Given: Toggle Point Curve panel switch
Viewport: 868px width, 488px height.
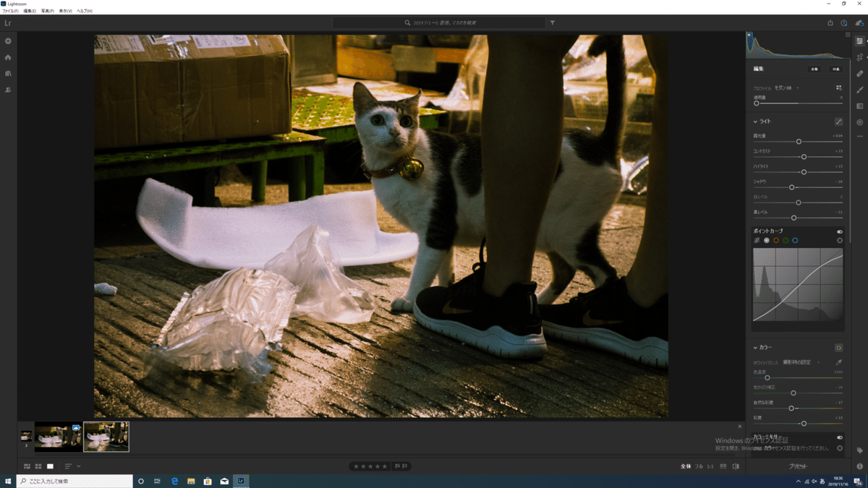Looking at the screenshot, I should click(x=840, y=231).
